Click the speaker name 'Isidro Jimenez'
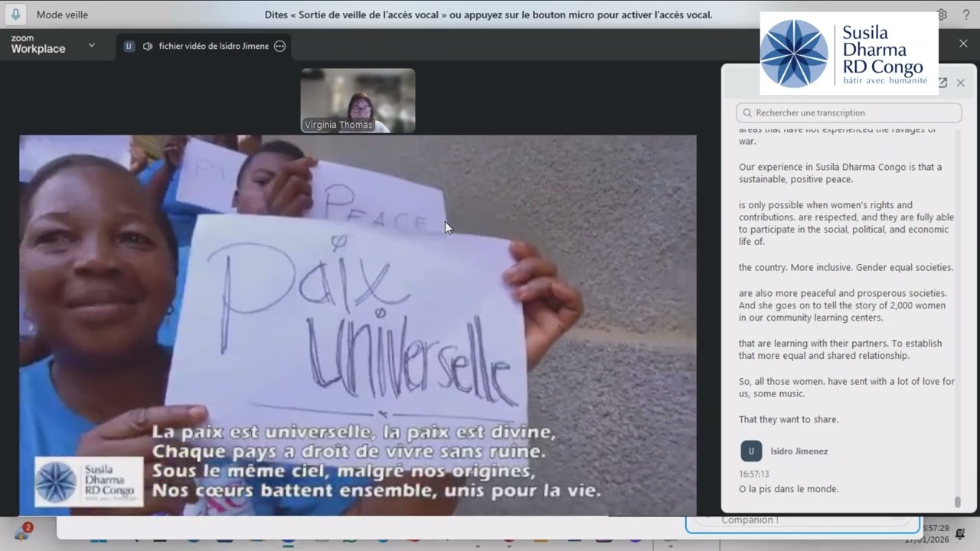Screen dimensions: 980x551 pos(799,452)
